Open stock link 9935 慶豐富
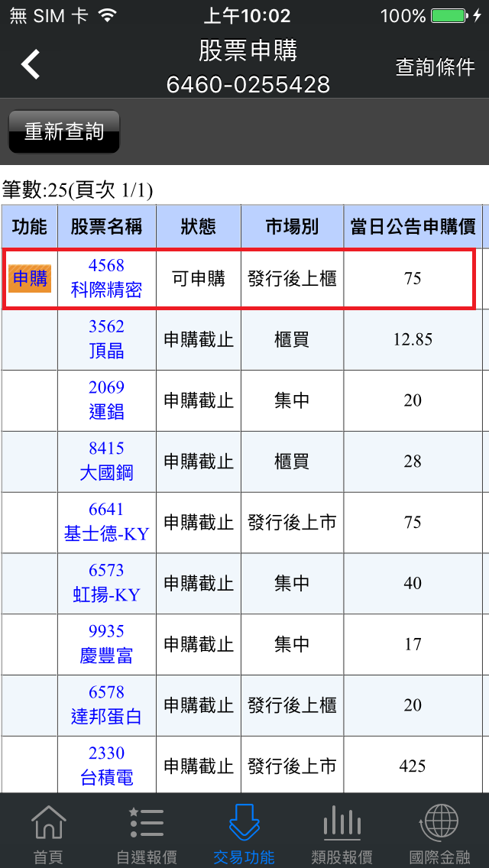489x868 pixels. (x=106, y=644)
